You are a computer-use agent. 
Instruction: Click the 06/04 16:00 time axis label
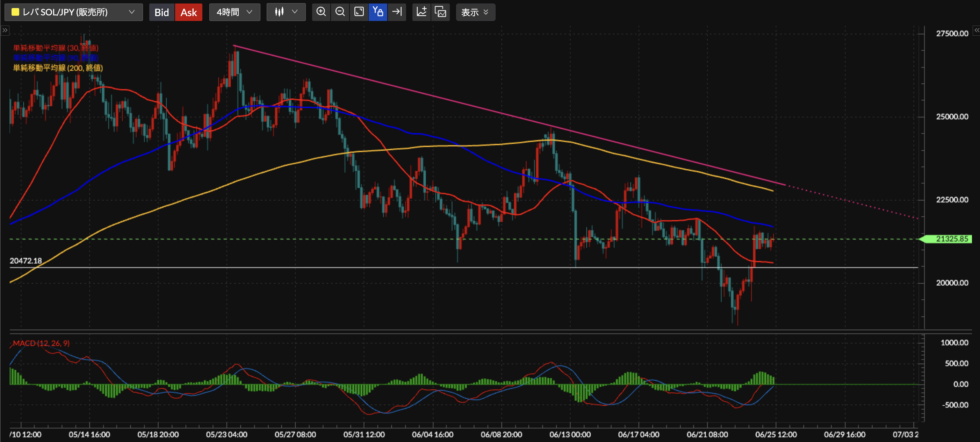(433, 434)
